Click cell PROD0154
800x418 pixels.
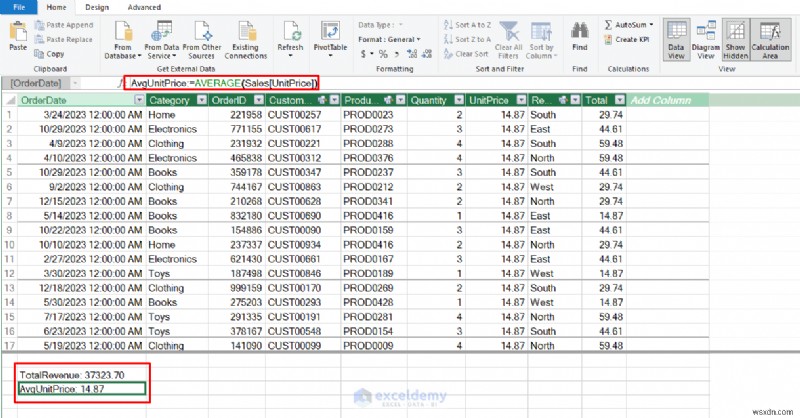click(x=373, y=331)
